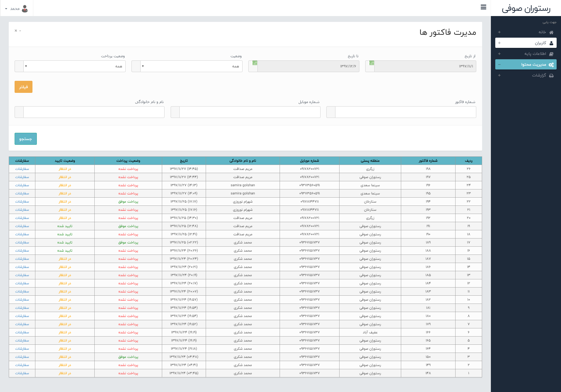Expand the اطلاعات پایه plus sign
Viewport: 561px width, 392px height.
tap(499, 54)
